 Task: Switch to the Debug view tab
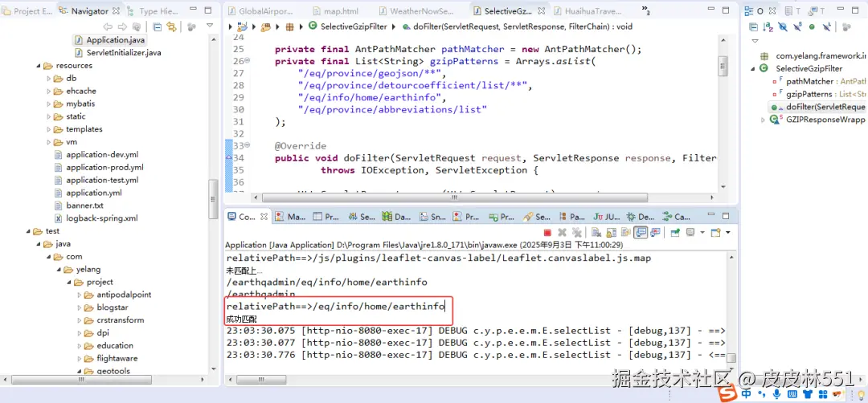point(640,218)
